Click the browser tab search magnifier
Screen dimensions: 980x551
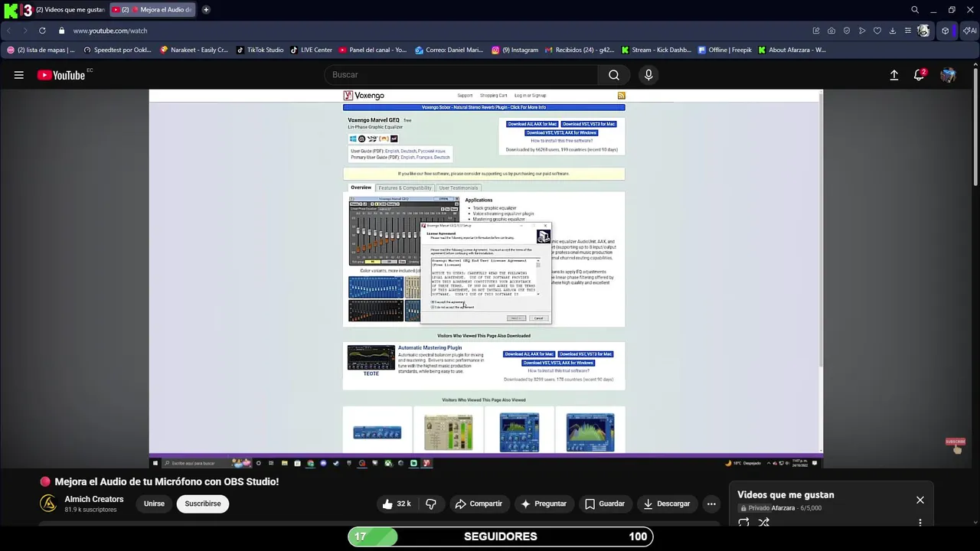click(915, 10)
